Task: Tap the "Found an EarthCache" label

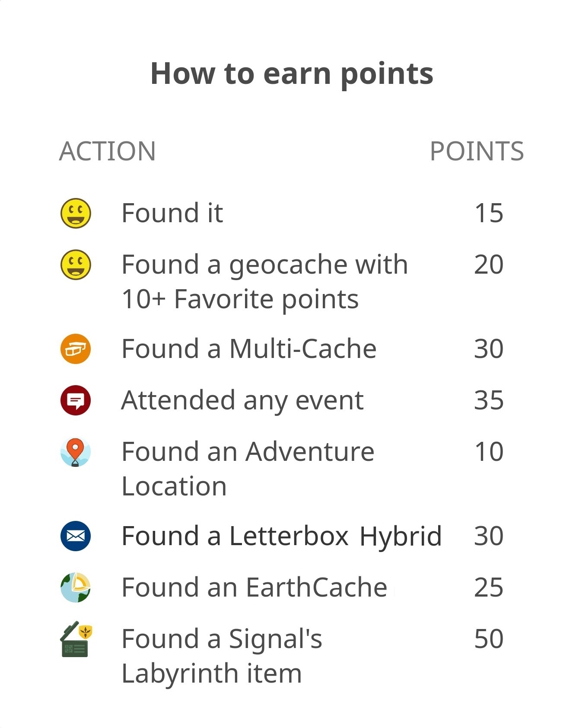Action: [254, 588]
